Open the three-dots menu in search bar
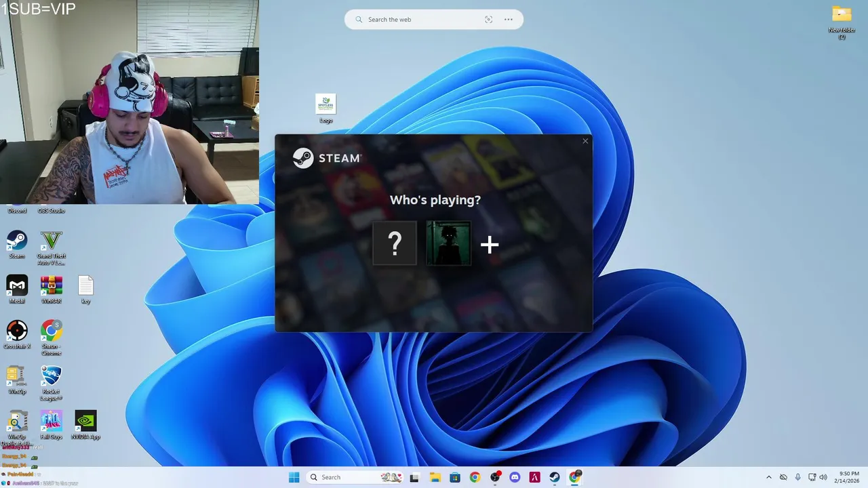 point(509,20)
